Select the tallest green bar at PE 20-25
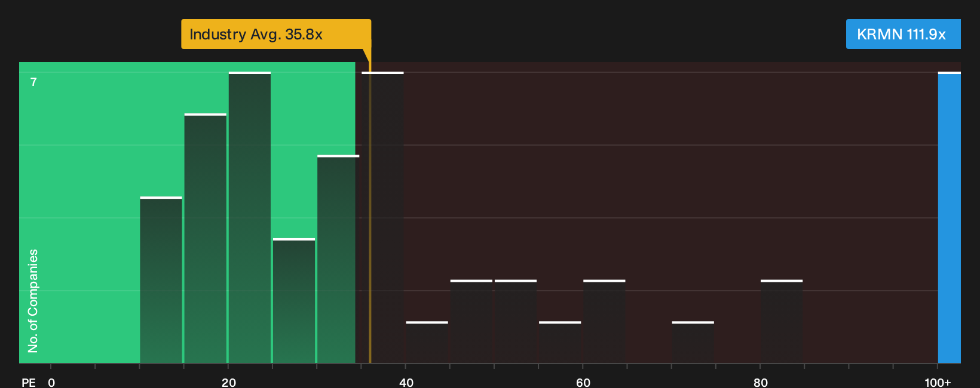 pos(250,217)
